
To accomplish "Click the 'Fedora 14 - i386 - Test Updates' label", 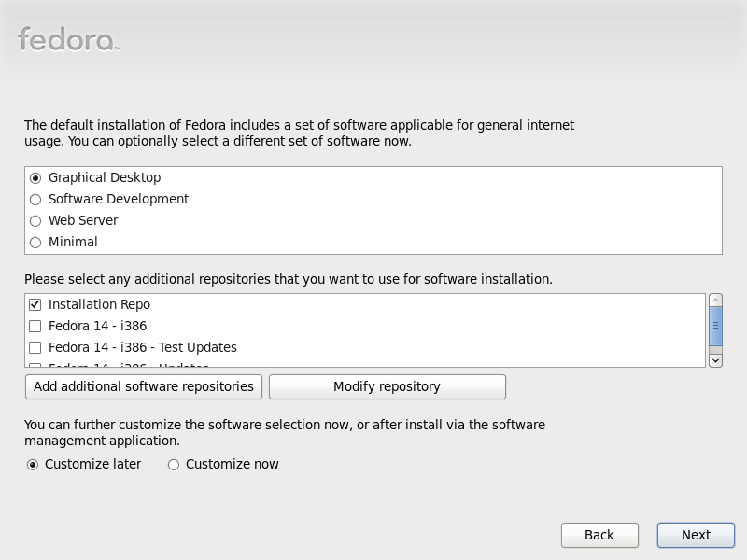I will [x=143, y=347].
